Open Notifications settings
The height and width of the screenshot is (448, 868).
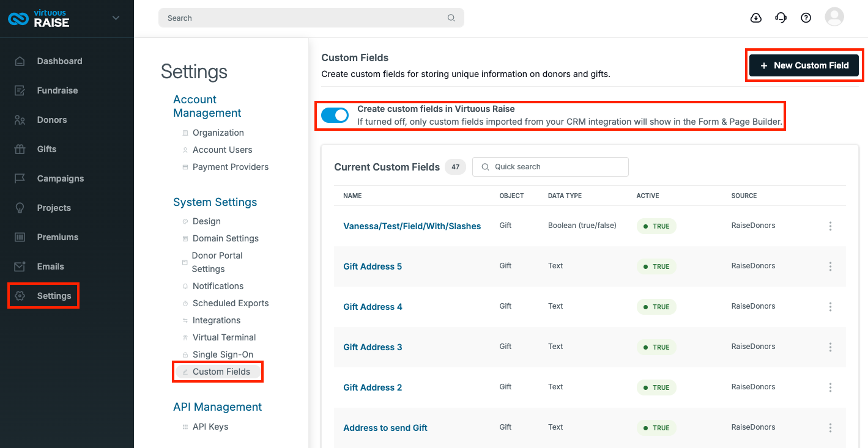point(218,286)
